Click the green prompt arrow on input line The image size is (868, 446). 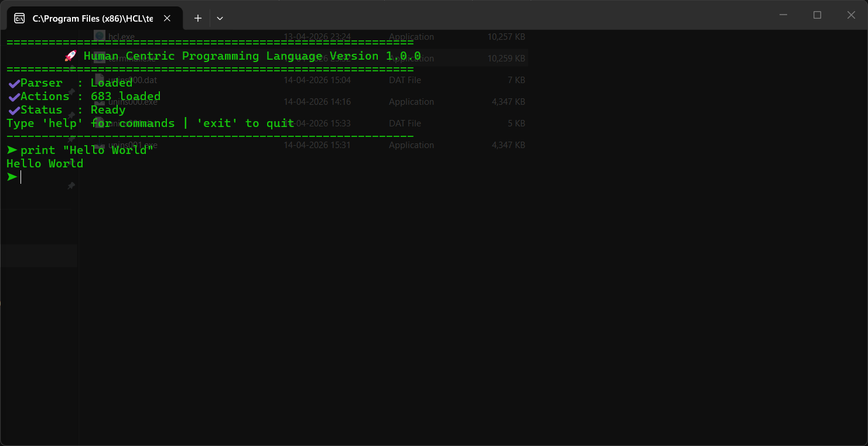[x=11, y=177]
